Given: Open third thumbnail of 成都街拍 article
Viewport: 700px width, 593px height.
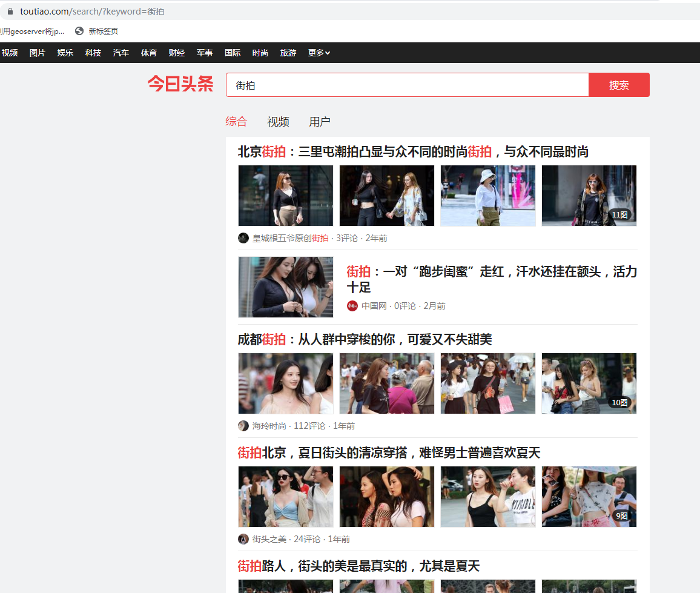Looking at the screenshot, I should (488, 383).
